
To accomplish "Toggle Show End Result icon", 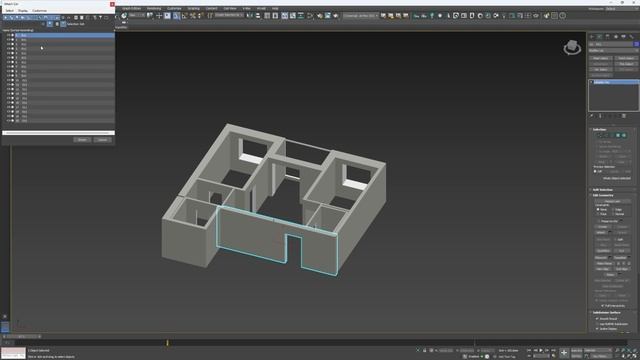I will [x=600, y=116].
